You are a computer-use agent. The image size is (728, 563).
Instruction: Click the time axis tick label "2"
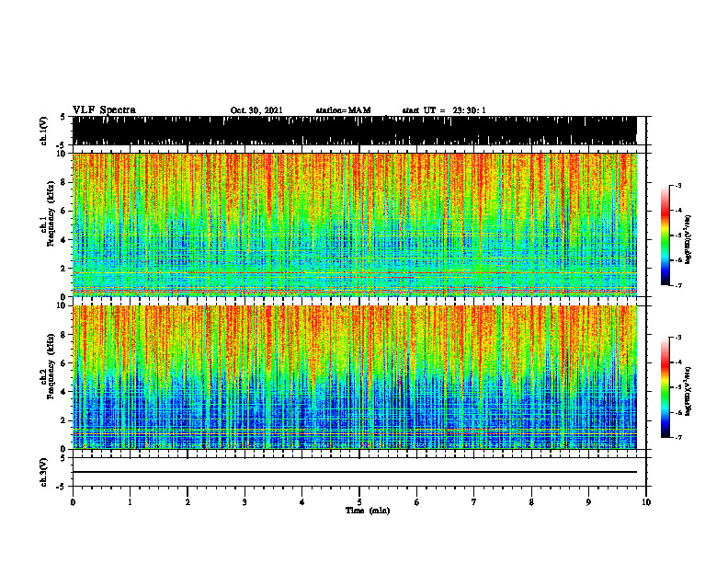tap(188, 502)
